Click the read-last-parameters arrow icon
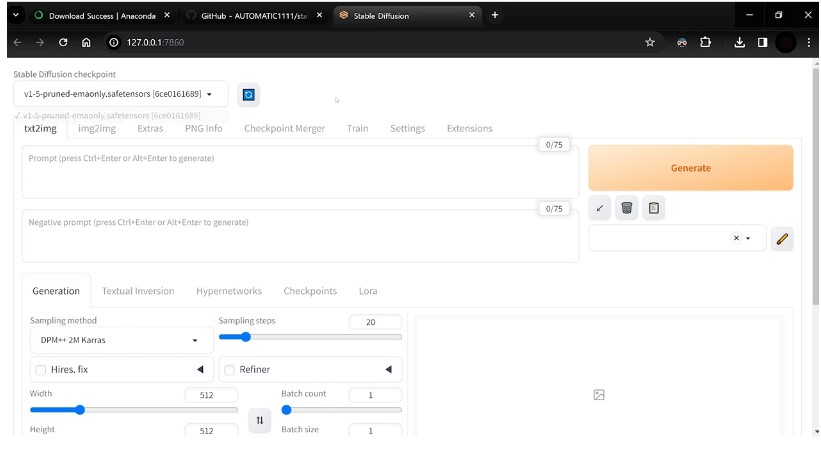Image resolution: width=821 pixels, height=461 pixels. coord(600,208)
